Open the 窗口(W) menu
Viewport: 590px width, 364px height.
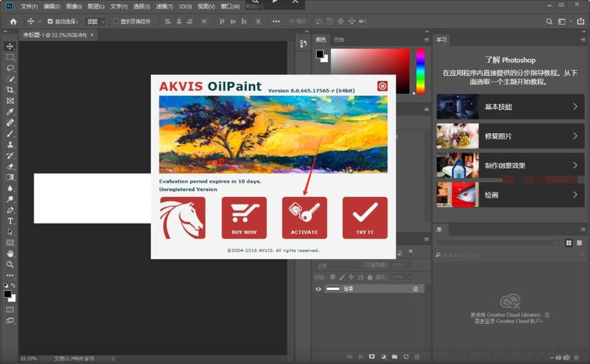230,7
